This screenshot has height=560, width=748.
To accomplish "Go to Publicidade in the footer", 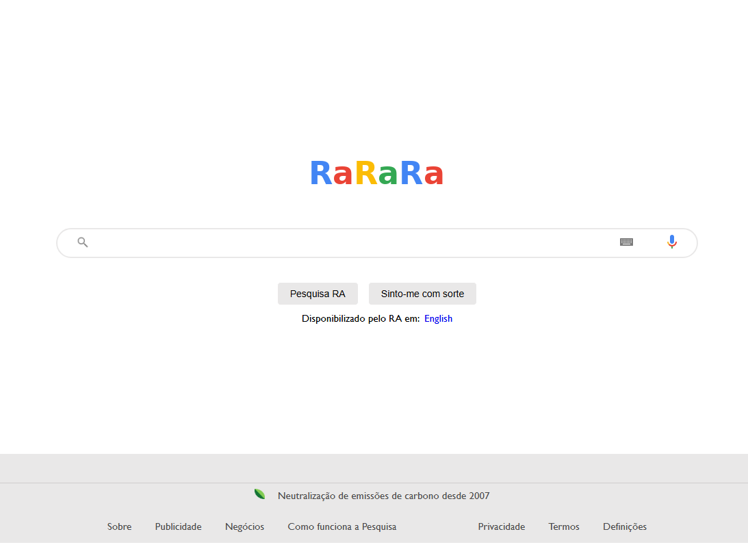I will (x=178, y=526).
